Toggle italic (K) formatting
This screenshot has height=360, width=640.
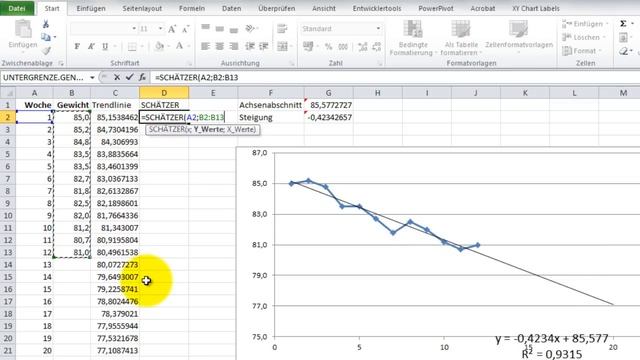pyautogui.click(x=91, y=47)
